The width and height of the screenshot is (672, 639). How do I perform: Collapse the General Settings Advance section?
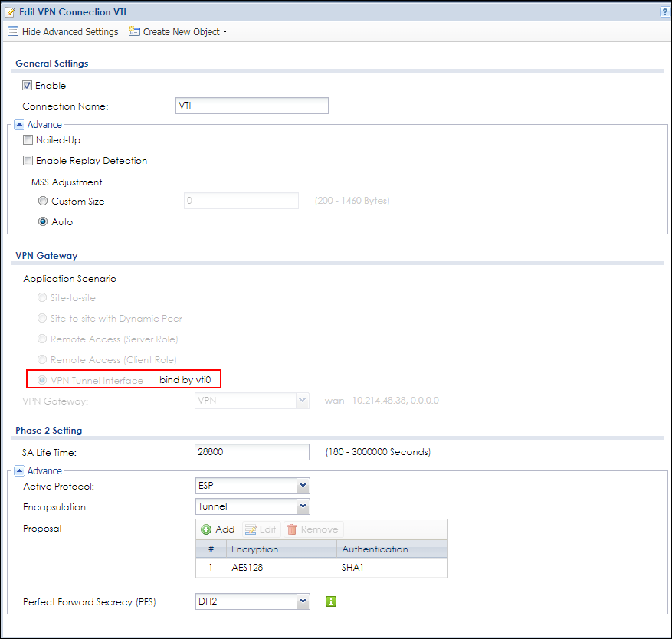coord(20,124)
